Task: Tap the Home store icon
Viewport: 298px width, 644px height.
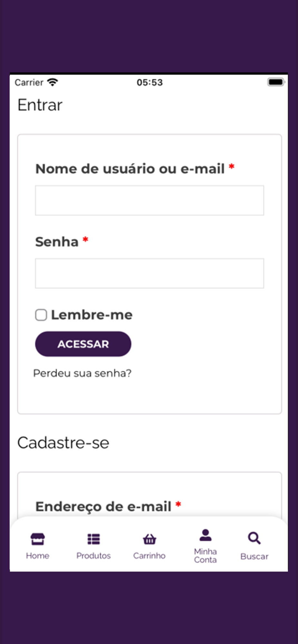Action: [37, 539]
